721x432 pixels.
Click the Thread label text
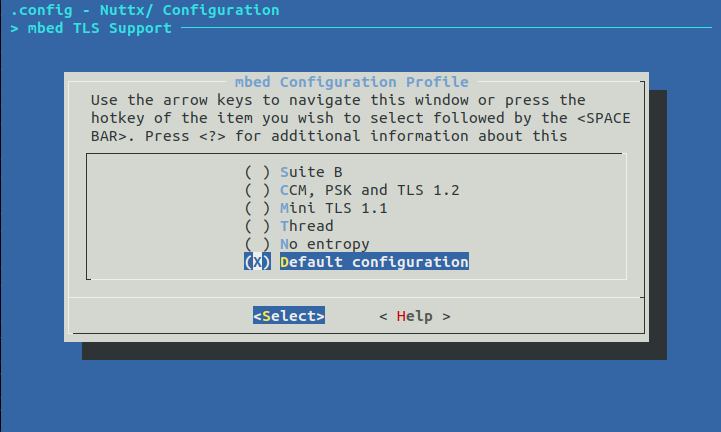point(307,226)
